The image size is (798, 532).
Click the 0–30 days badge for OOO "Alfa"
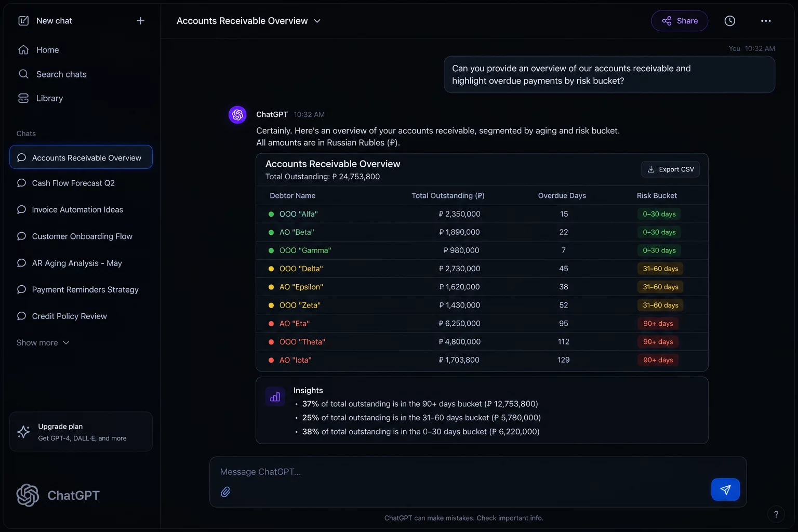(659, 214)
